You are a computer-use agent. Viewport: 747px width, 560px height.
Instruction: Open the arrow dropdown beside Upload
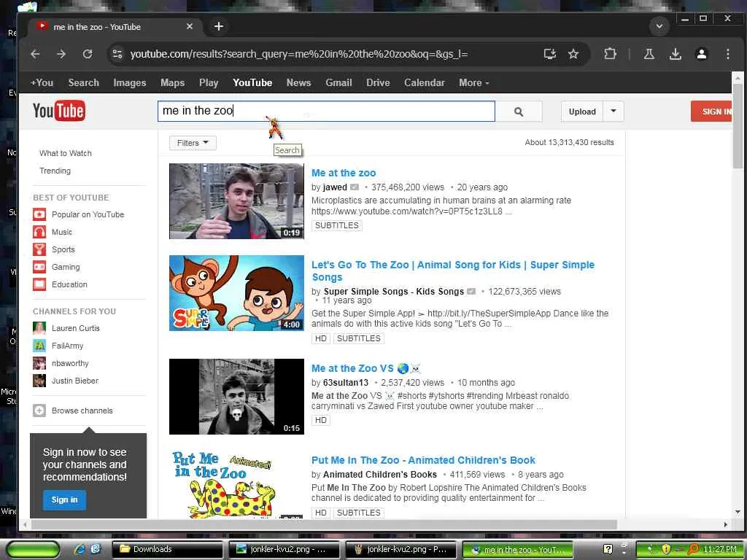[613, 111]
